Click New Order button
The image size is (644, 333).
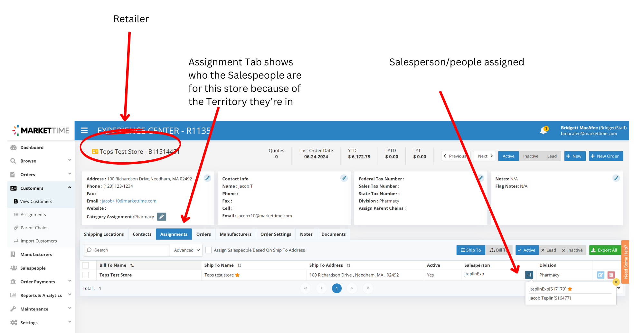click(606, 156)
